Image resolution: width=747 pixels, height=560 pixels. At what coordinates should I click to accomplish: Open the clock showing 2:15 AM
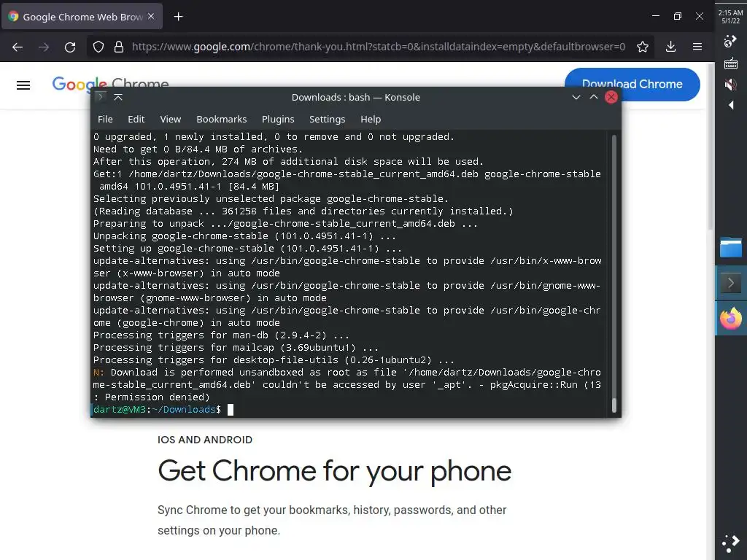click(x=731, y=17)
